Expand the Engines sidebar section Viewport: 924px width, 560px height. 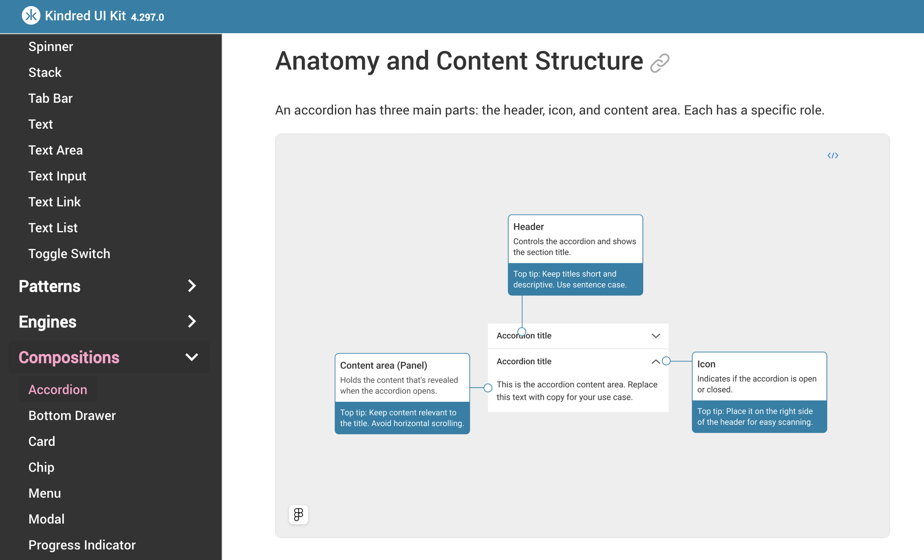(x=192, y=322)
